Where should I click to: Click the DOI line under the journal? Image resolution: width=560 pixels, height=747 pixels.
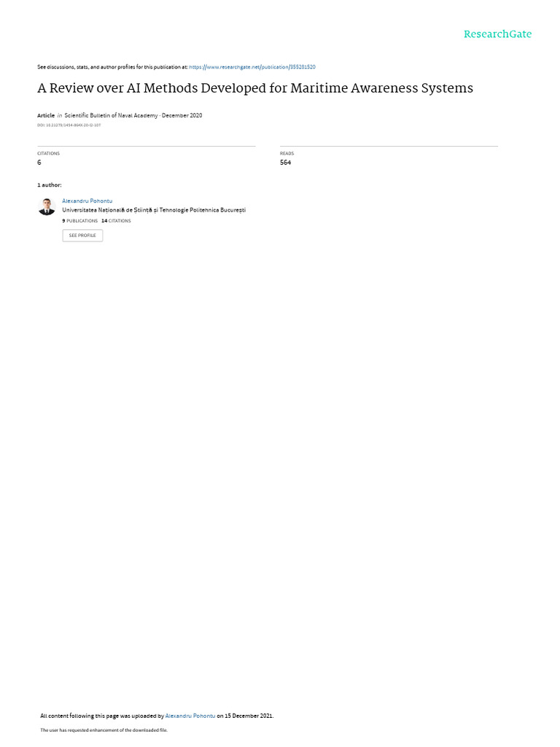coord(69,125)
